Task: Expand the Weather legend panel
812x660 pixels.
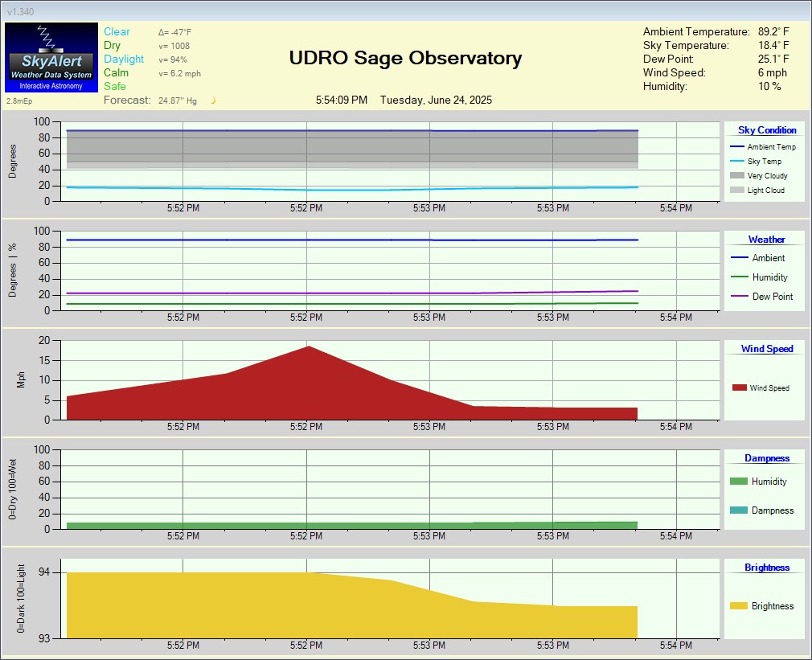Action: coord(765,240)
